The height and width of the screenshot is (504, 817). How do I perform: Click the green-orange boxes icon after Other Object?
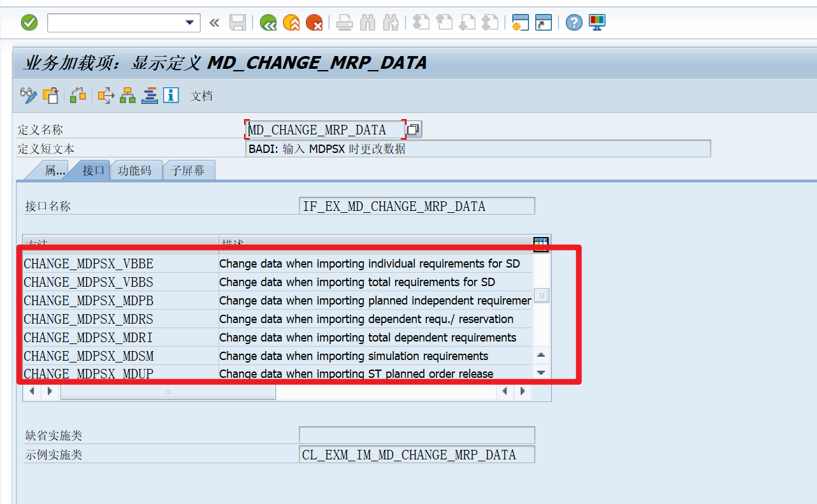(78, 96)
